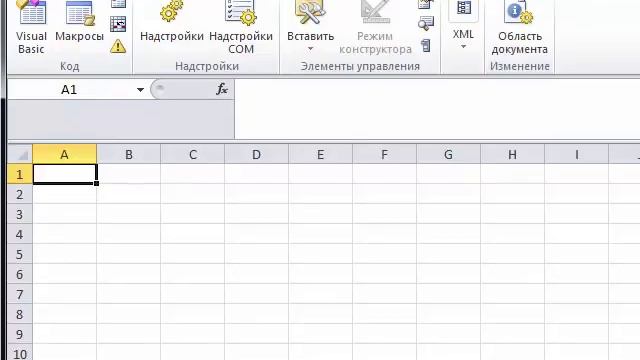Select column F header

[x=384, y=154]
